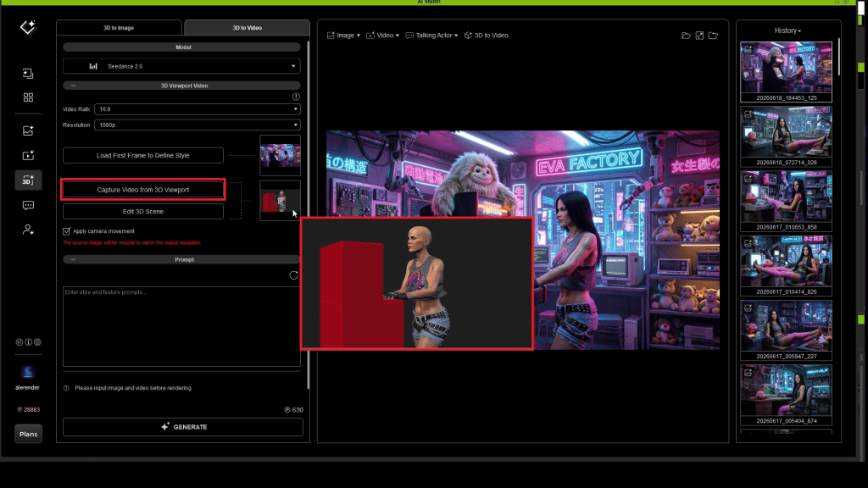Open history item 20260618_184453_125
The image size is (868, 488).
[786, 72]
